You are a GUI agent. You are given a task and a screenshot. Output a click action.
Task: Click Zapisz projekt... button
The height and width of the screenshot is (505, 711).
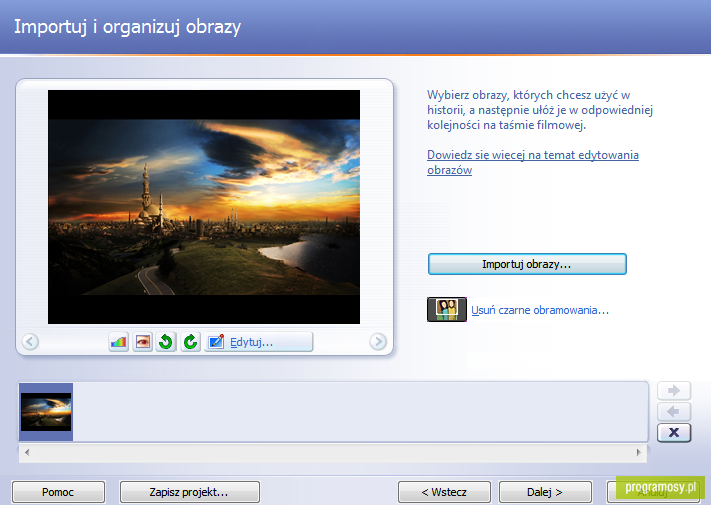(190, 492)
